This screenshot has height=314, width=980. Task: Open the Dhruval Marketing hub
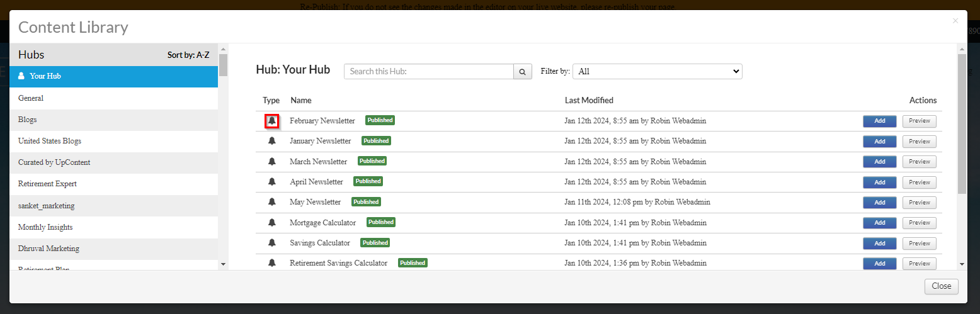(x=113, y=249)
